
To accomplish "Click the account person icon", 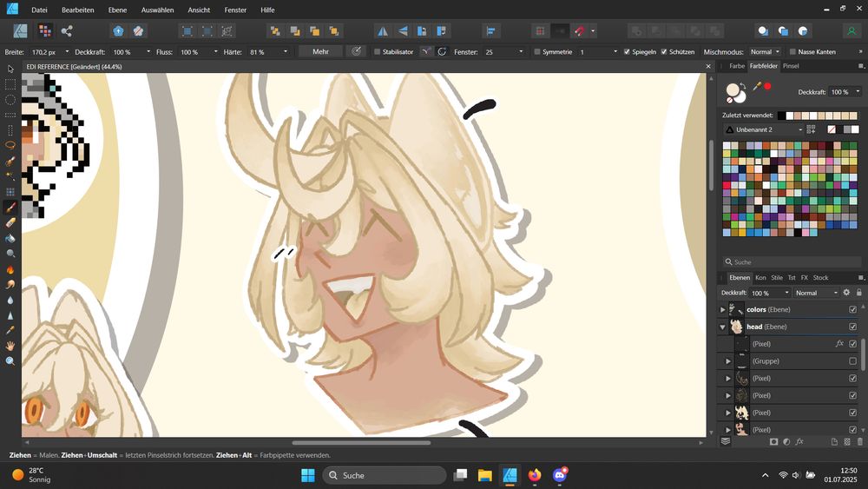I will pos(852,31).
